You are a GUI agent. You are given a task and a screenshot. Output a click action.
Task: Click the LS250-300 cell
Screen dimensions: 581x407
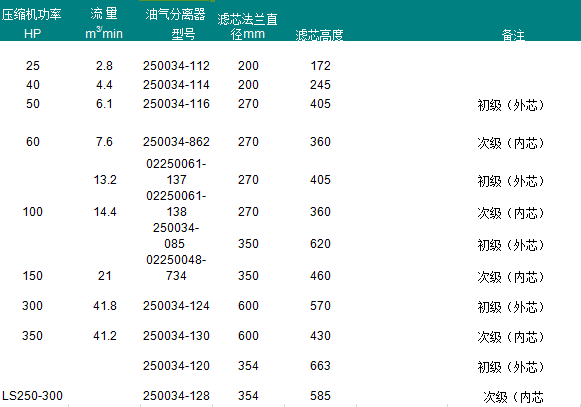(x=32, y=396)
